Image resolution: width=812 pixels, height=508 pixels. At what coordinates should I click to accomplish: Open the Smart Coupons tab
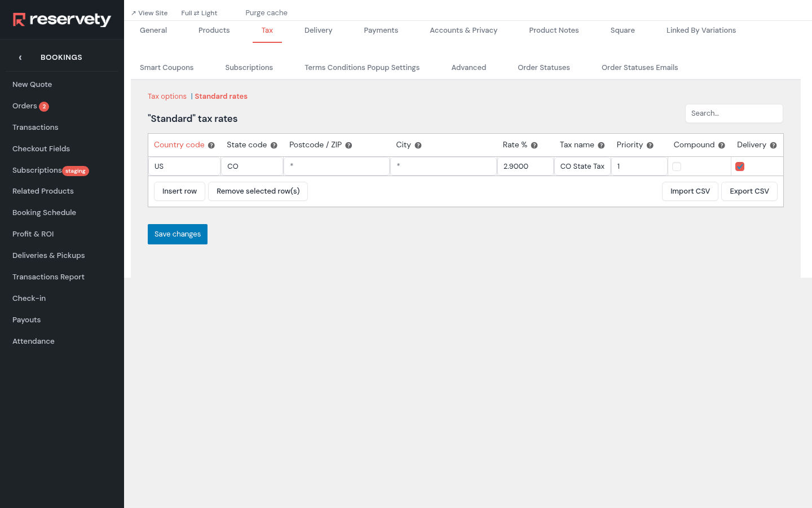pyautogui.click(x=167, y=68)
